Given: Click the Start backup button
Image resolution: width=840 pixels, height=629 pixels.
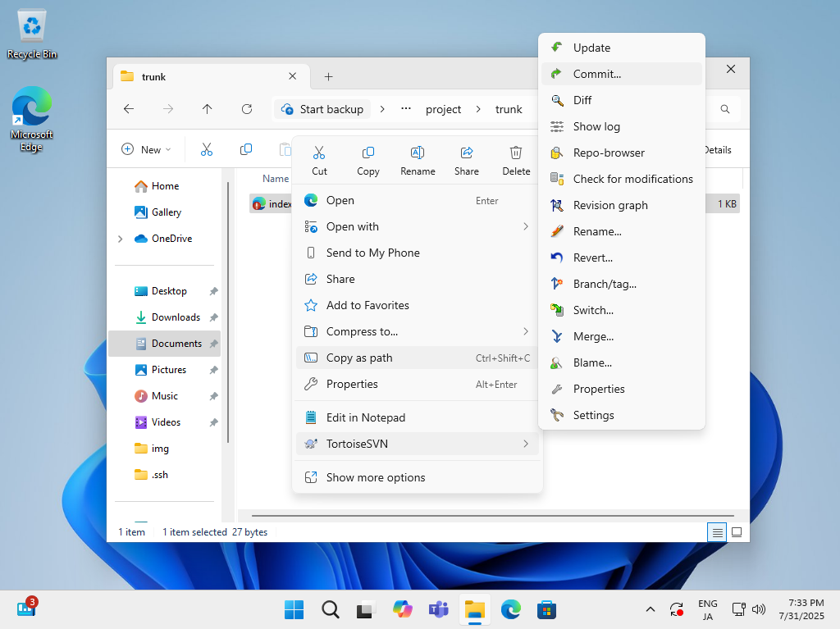Looking at the screenshot, I should [322, 109].
